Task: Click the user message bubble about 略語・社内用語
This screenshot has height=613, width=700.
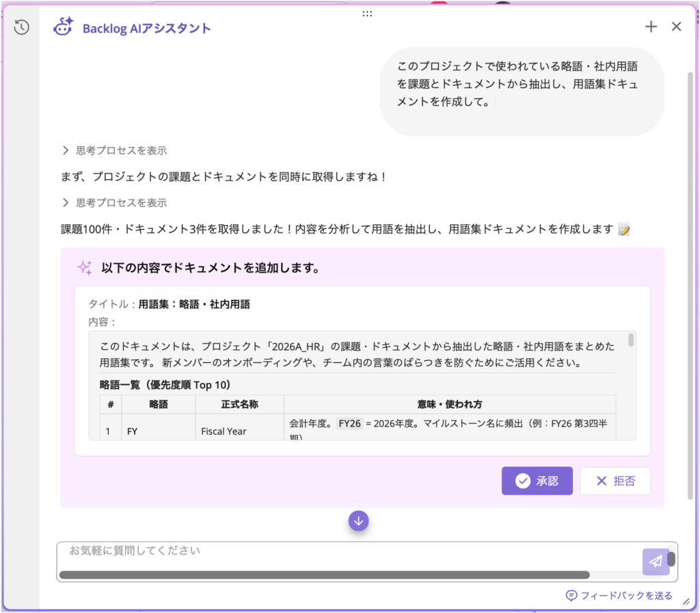Action: click(522, 92)
